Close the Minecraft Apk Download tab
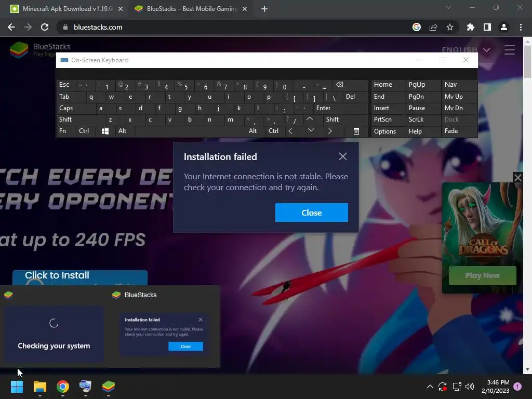Viewport: 532px width, 399px height. pyautogui.click(x=121, y=9)
